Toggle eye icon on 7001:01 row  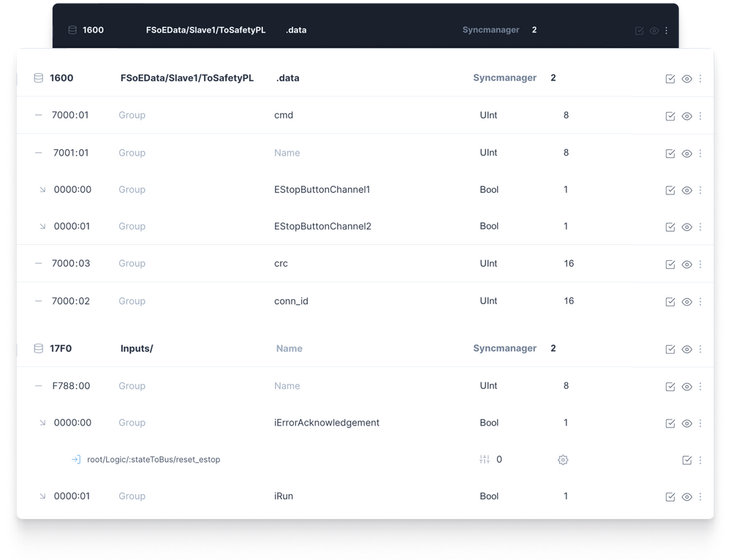click(x=686, y=154)
